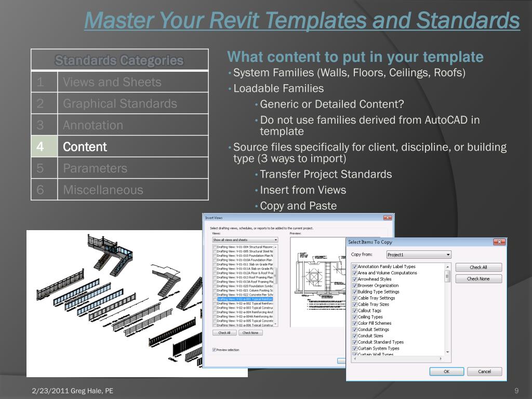This screenshot has width=532, height=399.
Task: Open the Copy from Project1 dropdown
Action: tap(419, 255)
